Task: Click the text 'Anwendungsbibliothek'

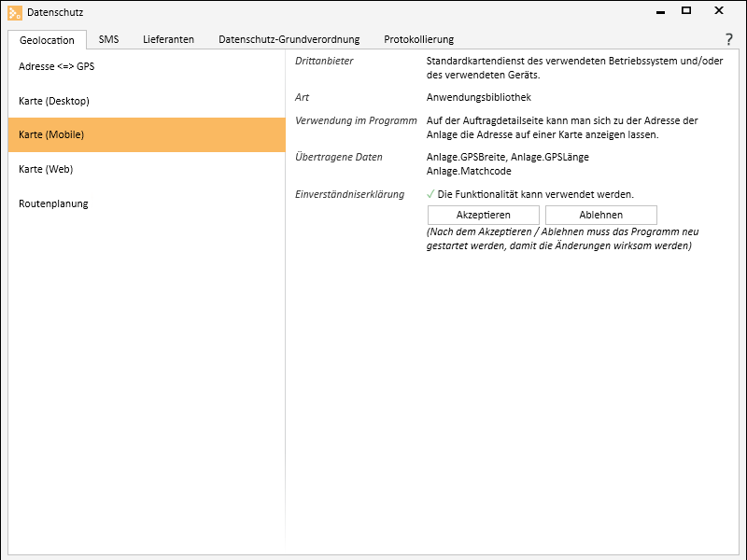Action: pos(479,97)
